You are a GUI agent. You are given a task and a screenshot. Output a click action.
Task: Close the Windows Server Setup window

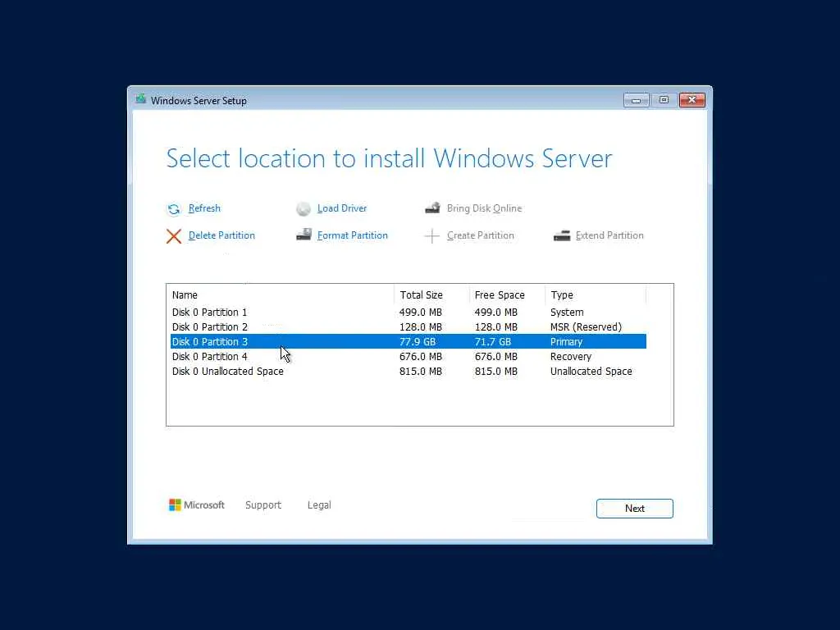(x=692, y=100)
